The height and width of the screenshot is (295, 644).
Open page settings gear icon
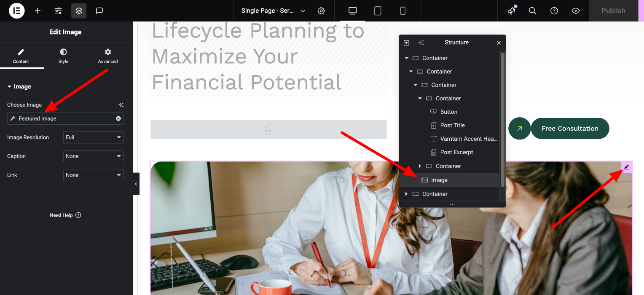pos(321,11)
